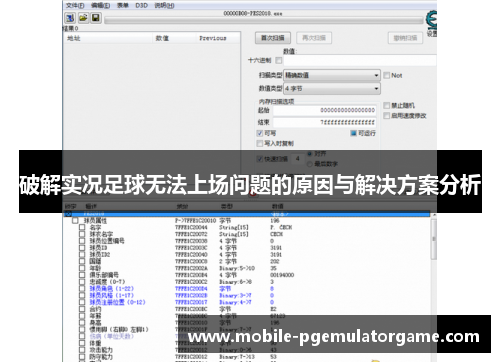
Task: Click the save floppy disk icon
Action: pyautogui.click(x=96, y=18)
